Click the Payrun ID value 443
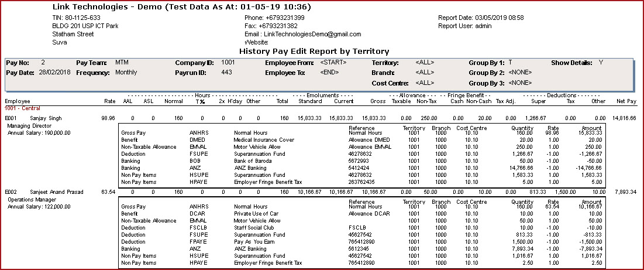The width and height of the screenshot is (644, 270). pyautogui.click(x=226, y=72)
